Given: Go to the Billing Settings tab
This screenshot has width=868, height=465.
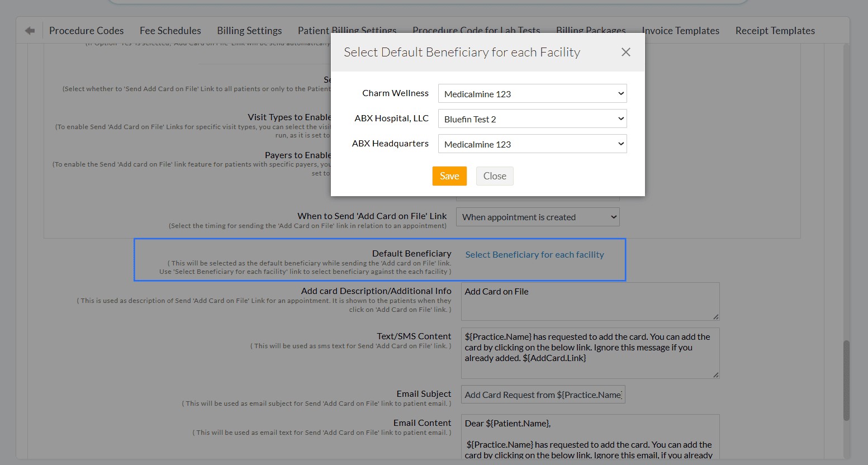Looking at the screenshot, I should tap(249, 31).
